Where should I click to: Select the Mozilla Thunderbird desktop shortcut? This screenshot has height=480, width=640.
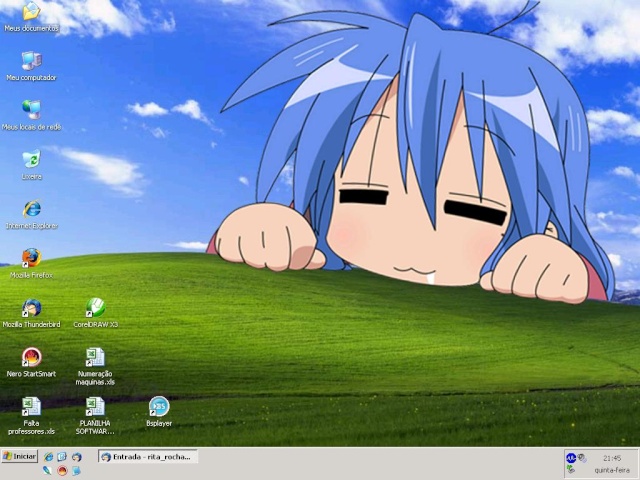pos(31,308)
